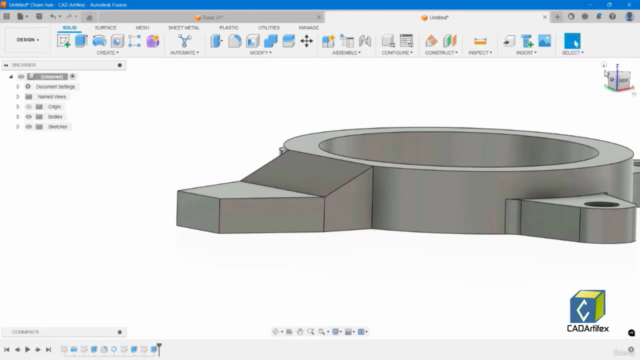Collapse the root component tree

point(11,77)
